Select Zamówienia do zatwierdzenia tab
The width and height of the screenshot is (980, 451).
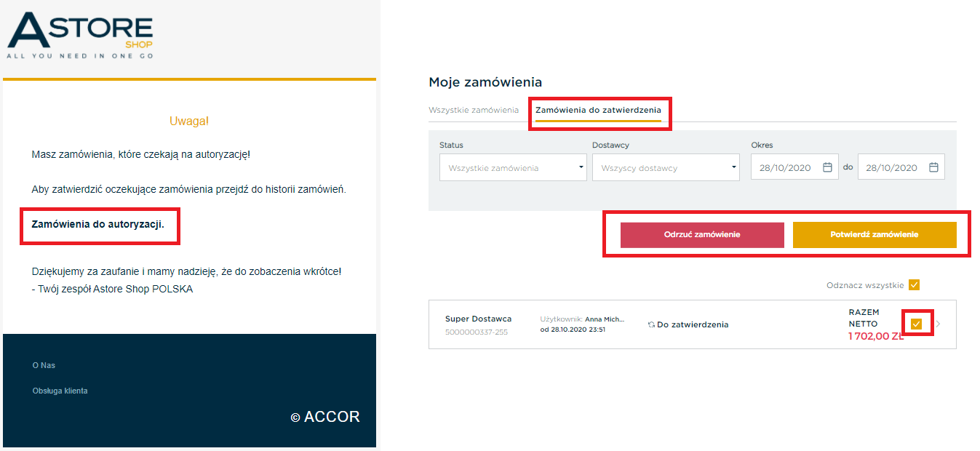(598, 110)
